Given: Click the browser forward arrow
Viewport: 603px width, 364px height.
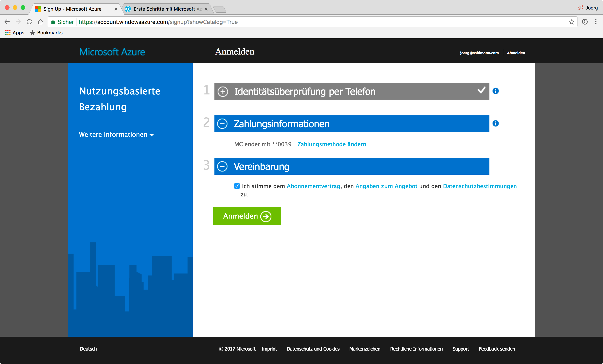Looking at the screenshot, I should [x=18, y=22].
